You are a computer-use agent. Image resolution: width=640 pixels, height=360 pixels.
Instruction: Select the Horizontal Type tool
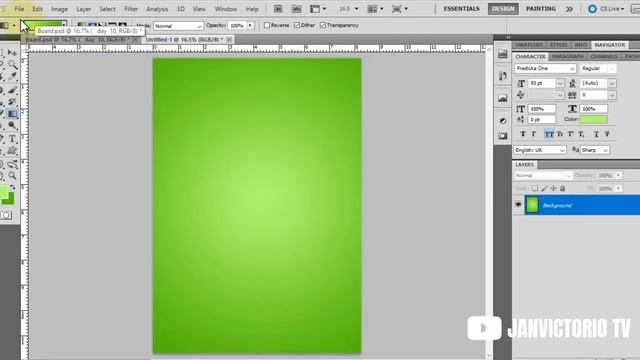12,139
